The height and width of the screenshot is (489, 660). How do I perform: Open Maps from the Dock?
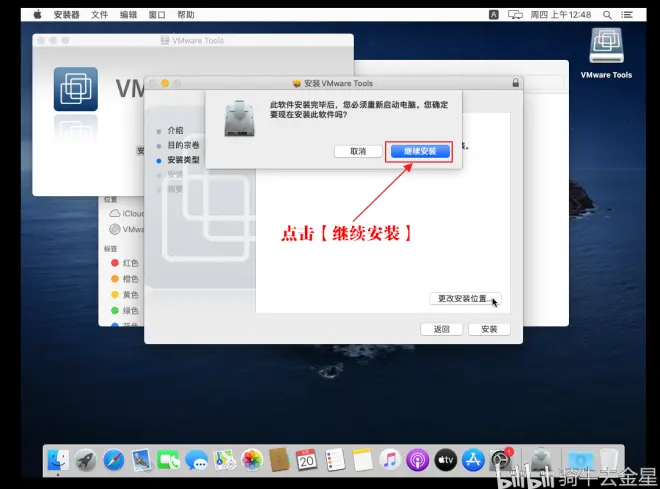click(224, 460)
